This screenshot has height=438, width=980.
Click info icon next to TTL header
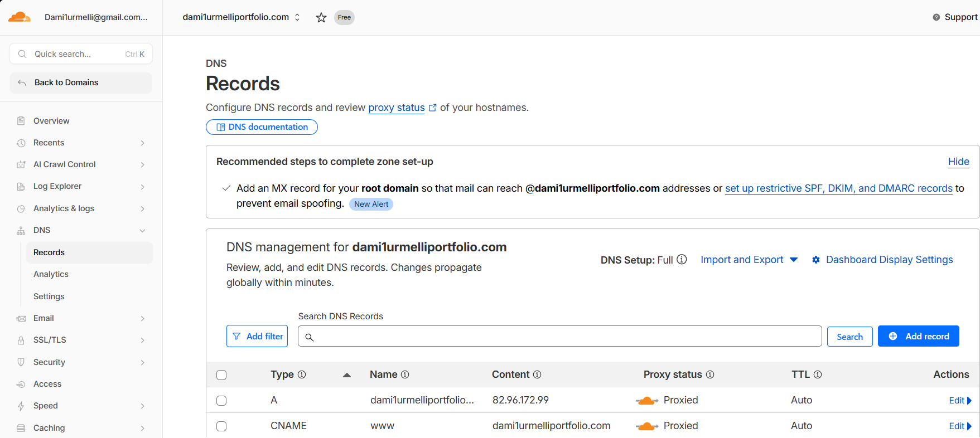(818, 374)
